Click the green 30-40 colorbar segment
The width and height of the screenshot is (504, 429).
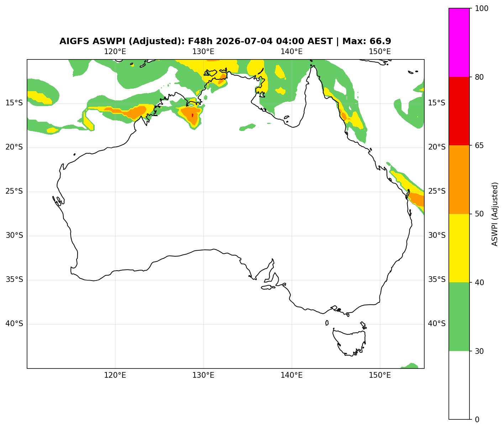pos(459,316)
